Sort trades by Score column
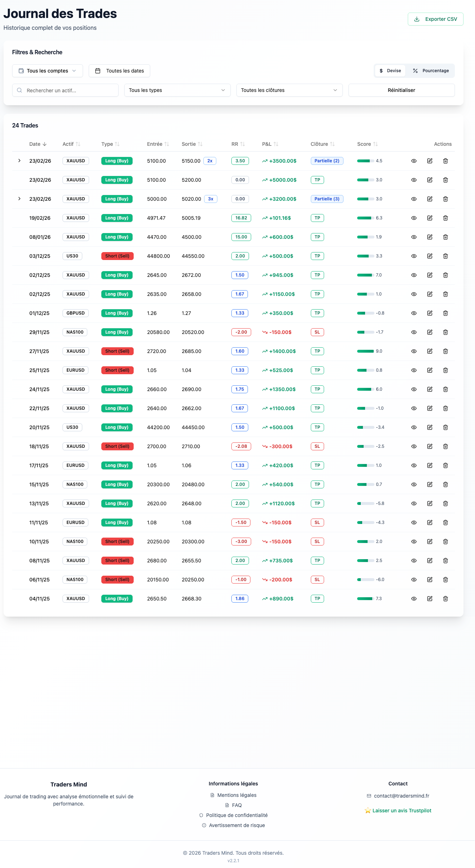The image size is (475, 868). click(367, 144)
